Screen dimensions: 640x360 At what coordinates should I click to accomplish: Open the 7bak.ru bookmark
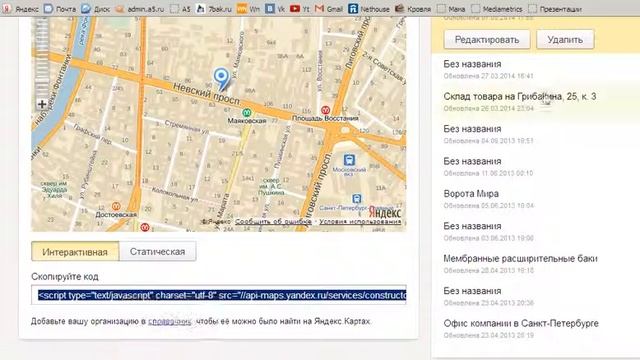tap(214, 9)
